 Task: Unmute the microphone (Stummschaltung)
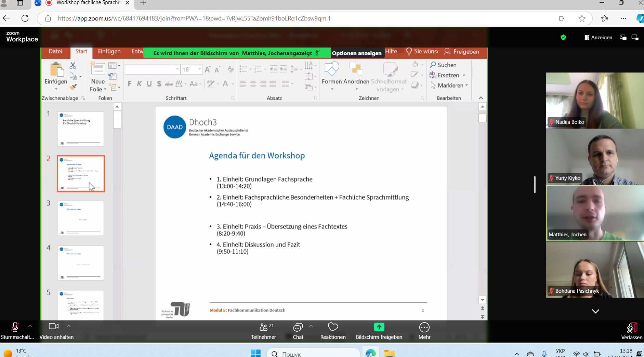point(15,328)
